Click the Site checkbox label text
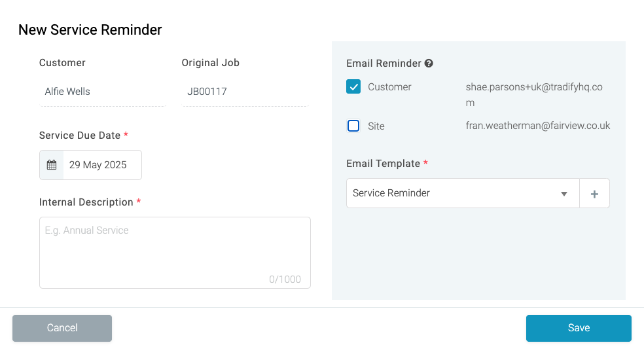Screen dimensions: 644x347 coord(376,126)
